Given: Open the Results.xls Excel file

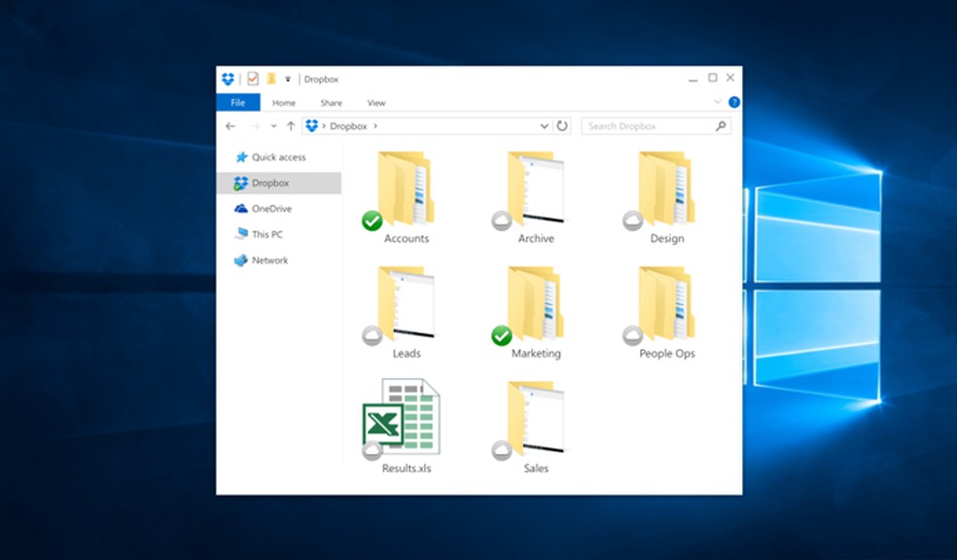Looking at the screenshot, I should [x=402, y=420].
